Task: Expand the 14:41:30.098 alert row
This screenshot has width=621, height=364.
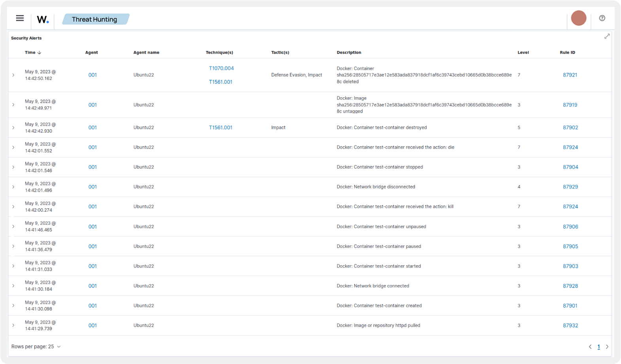Action: [13, 306]
